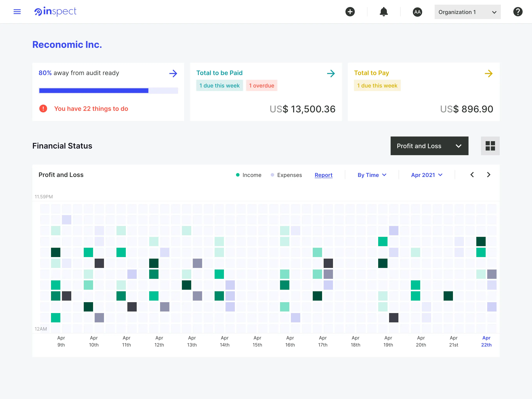Click the plus add-new icon
532x399 pixels.
350,12
